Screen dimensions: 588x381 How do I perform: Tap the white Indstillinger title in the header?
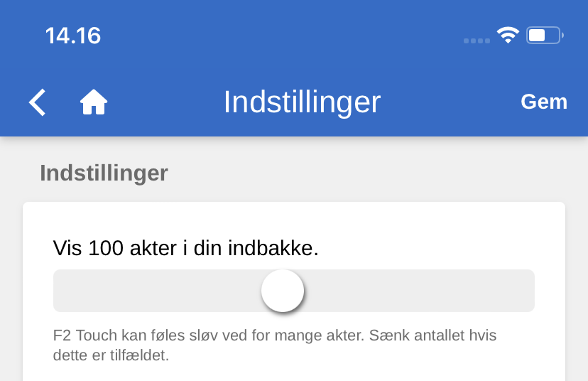[x=302, y=102]
